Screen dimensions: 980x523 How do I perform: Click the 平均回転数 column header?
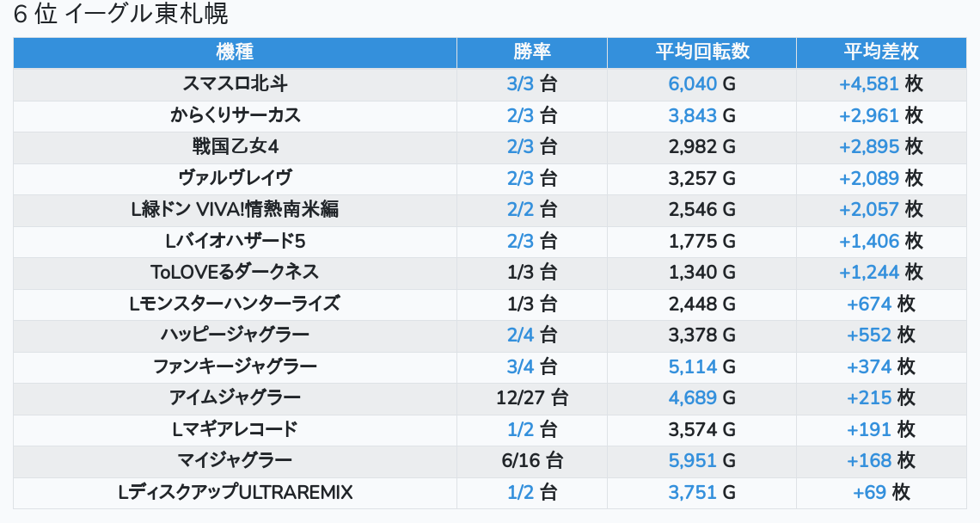coord(701,52)
